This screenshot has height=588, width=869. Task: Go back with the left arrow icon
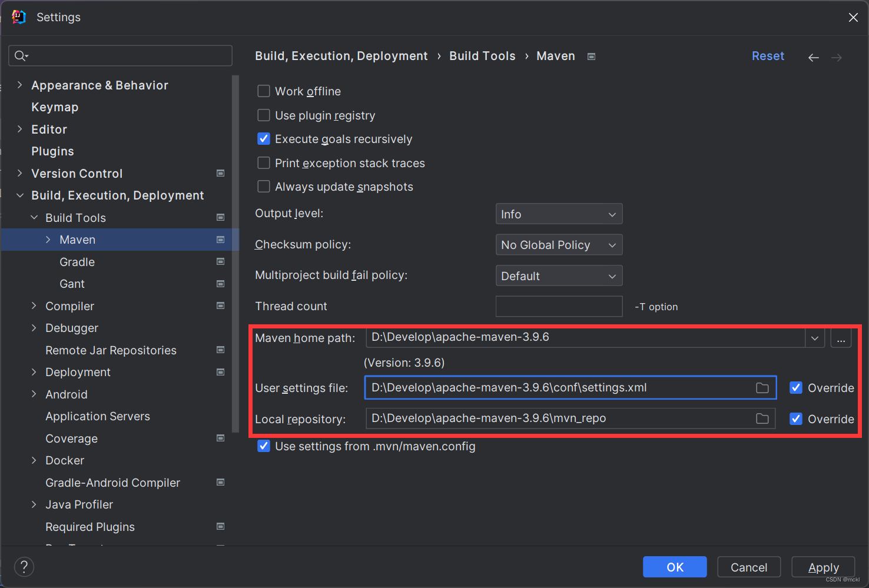click(814, 57)
